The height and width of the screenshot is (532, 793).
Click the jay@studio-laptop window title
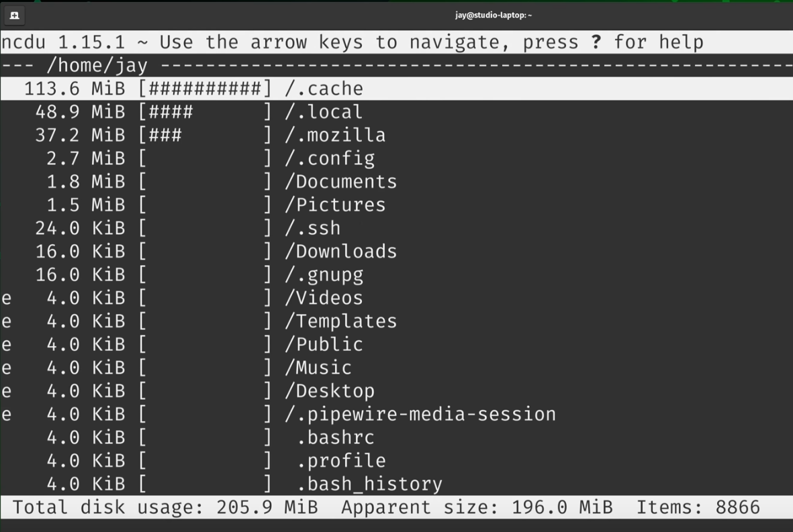[x=494, y=15]
